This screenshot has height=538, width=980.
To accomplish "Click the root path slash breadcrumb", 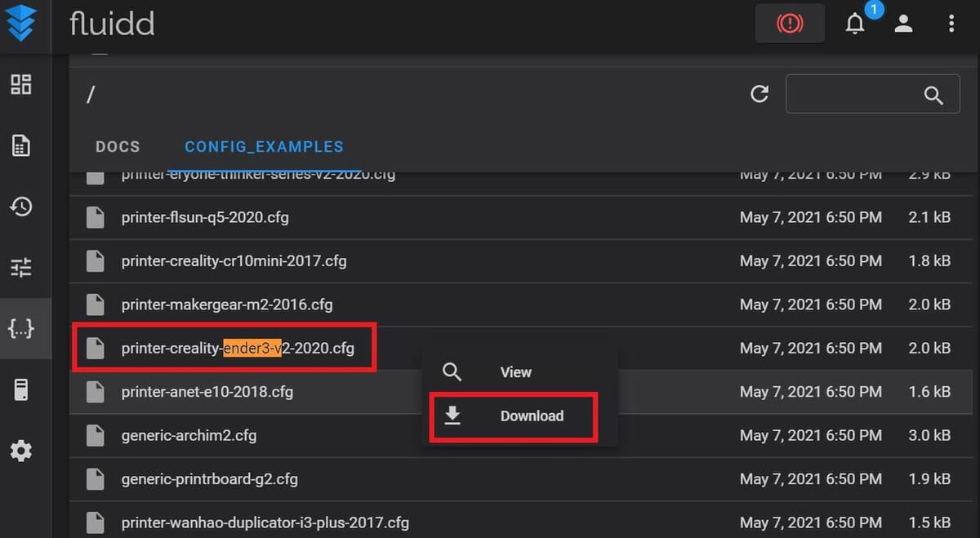I will [x=91, y=95].
